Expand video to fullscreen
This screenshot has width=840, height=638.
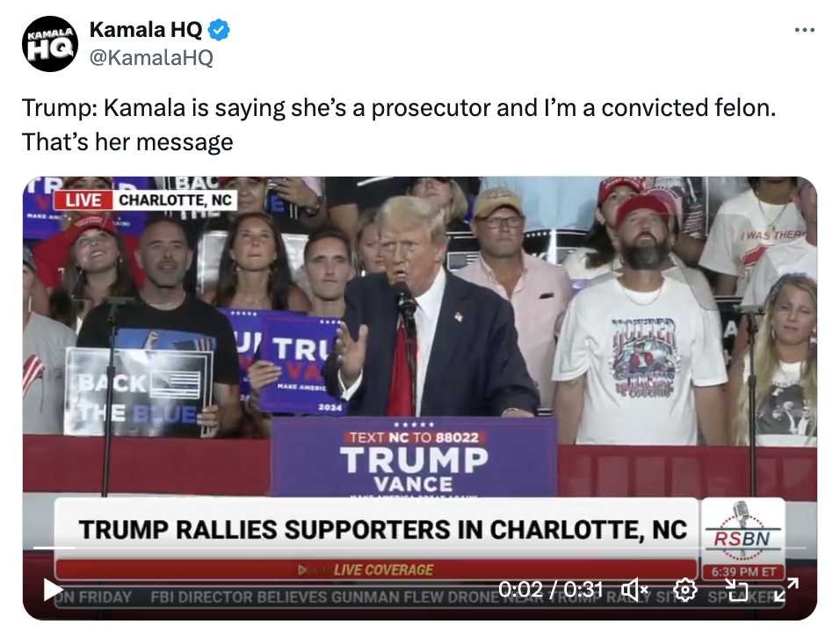point(787,590)
